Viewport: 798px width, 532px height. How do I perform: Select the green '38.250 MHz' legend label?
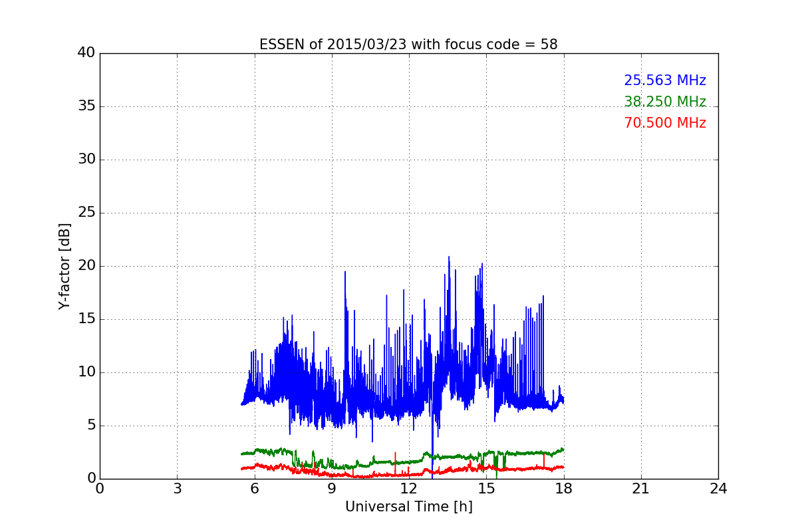point(665,102)
